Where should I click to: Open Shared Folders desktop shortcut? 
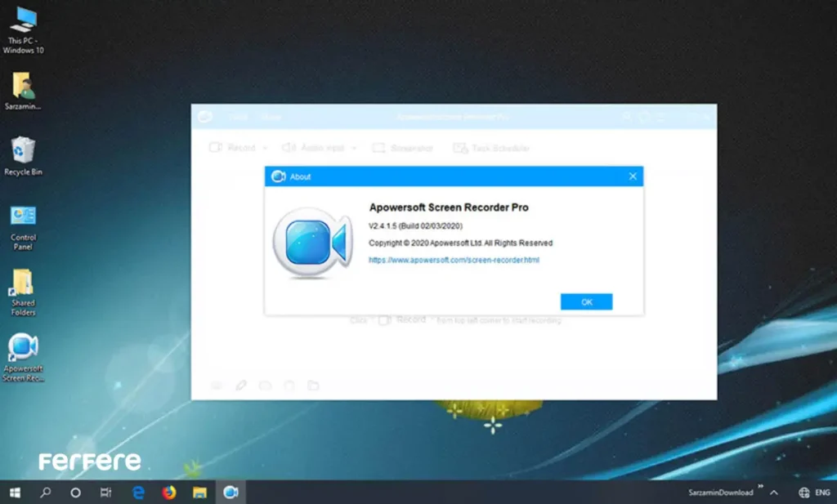(23, 292)
